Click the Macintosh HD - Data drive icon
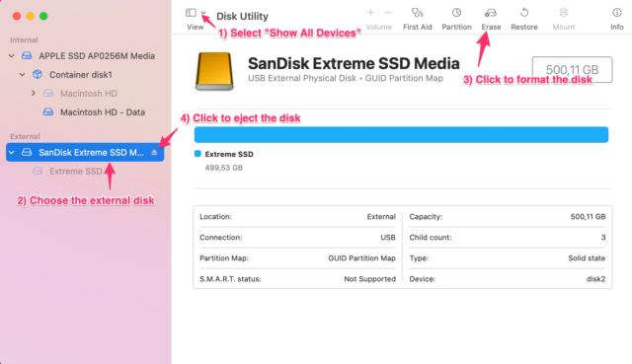632x364 pixels. [48, 111]
